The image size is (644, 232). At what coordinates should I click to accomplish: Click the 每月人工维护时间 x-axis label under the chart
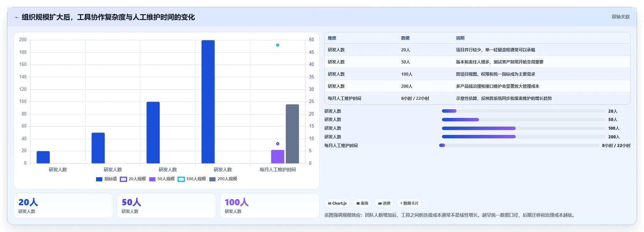[278, 170]
